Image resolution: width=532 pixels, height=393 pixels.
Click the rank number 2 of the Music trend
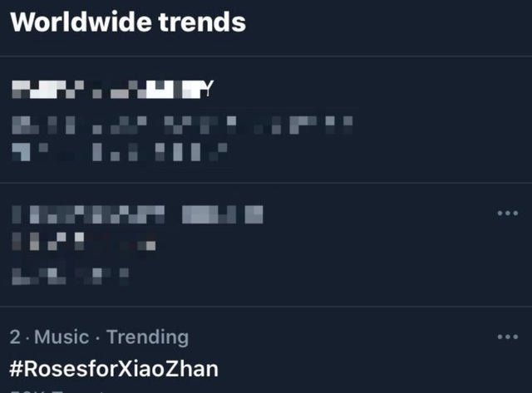point(15,337)
